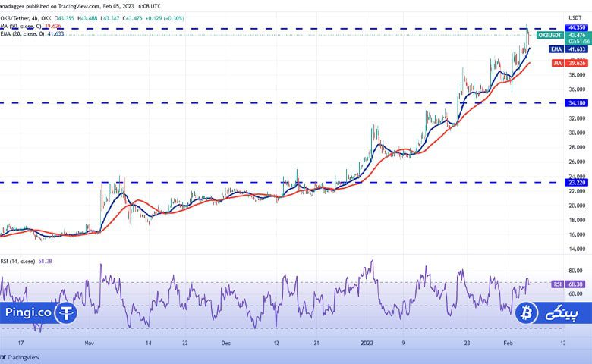Click the 28.000 price axis value

[577, 147]
